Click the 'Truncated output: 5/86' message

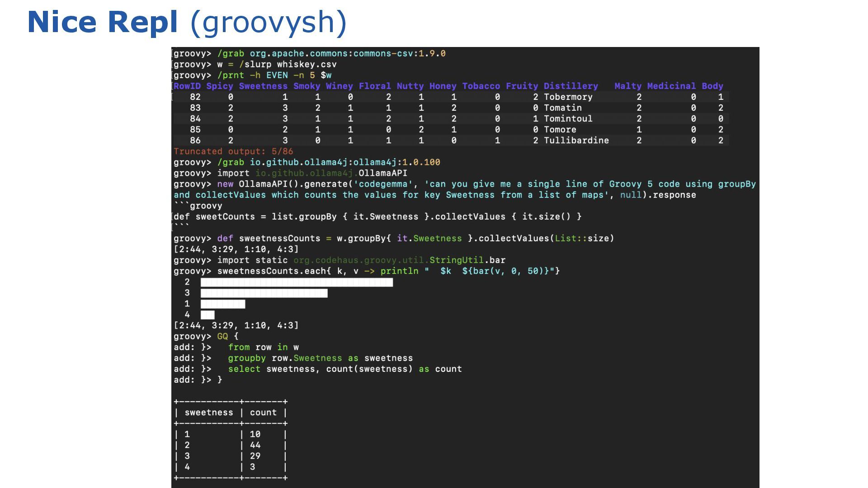click(x=233, y=151)
